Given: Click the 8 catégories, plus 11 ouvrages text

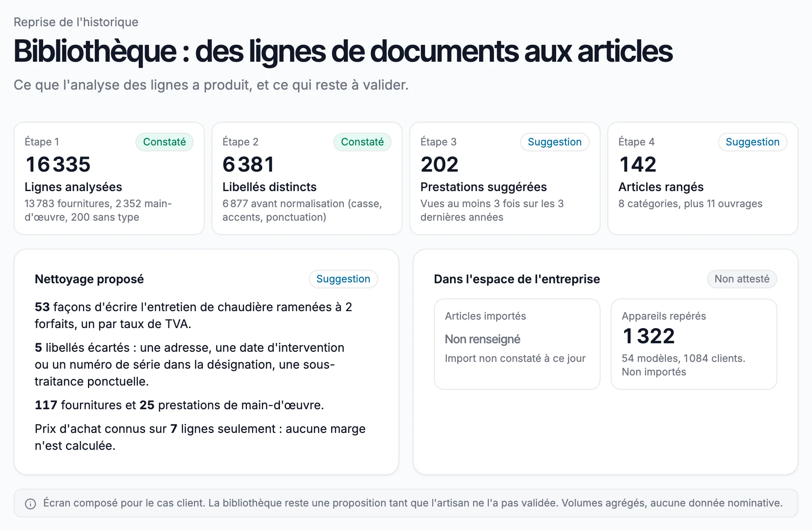Looking at the screenshot, I should coord(690,204).
